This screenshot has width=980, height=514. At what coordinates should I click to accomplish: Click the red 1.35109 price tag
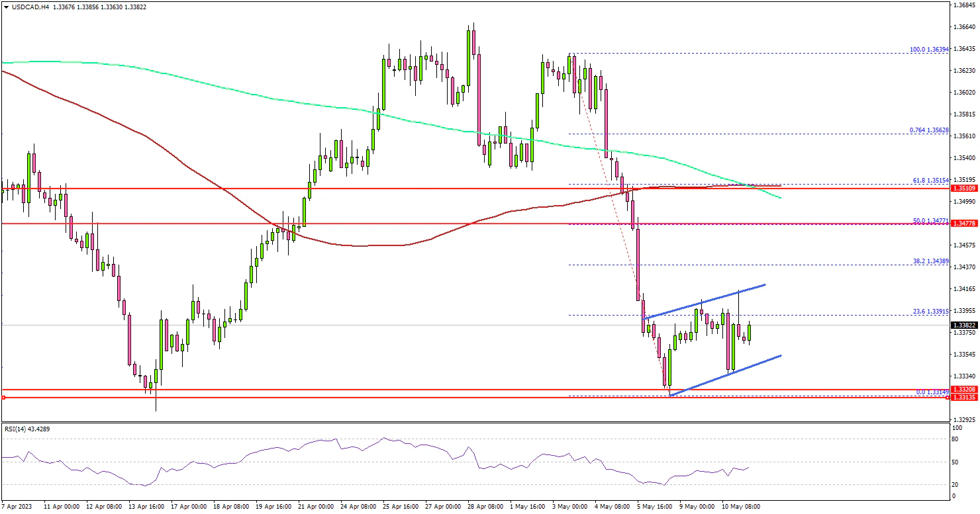pos(963,189)
